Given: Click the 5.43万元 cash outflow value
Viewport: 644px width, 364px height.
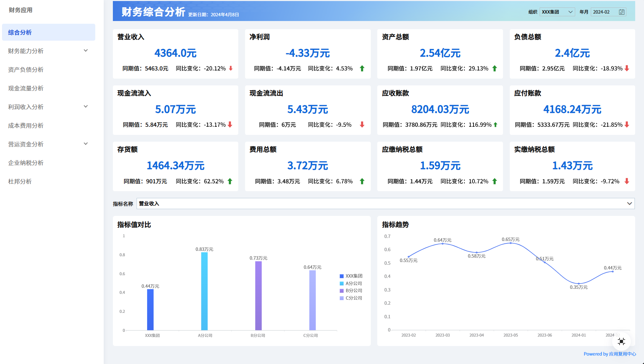Looking at the screenshot, I should (x=307, y=109).
